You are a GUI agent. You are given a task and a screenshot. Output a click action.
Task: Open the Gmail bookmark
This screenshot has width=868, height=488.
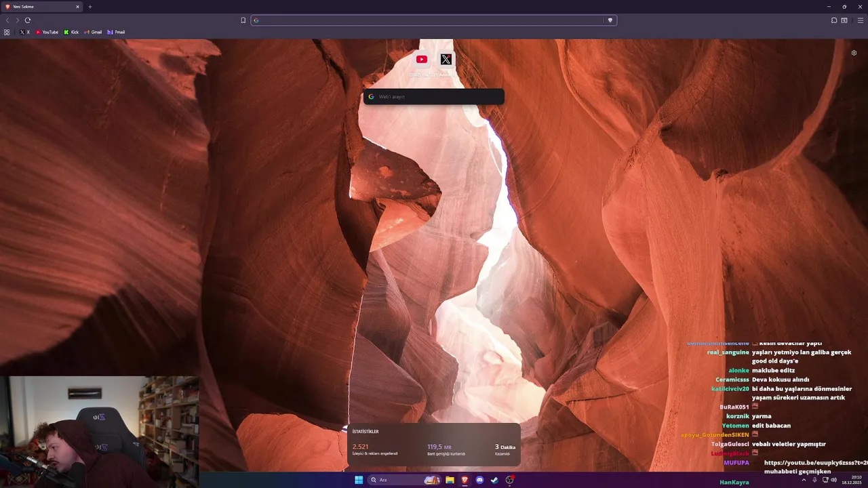click(93, 32)
